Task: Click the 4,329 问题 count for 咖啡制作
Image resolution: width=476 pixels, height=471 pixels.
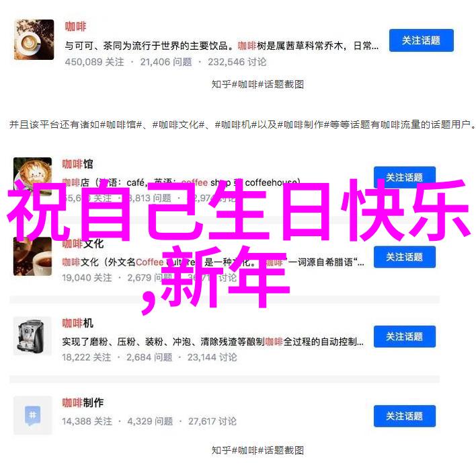Action: coord(150,421)
